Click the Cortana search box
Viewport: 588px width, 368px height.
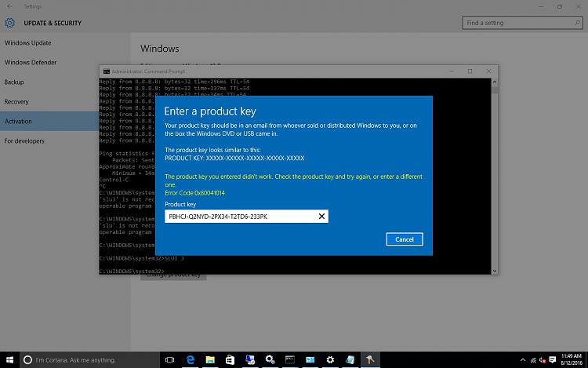[x=86, y=360]
